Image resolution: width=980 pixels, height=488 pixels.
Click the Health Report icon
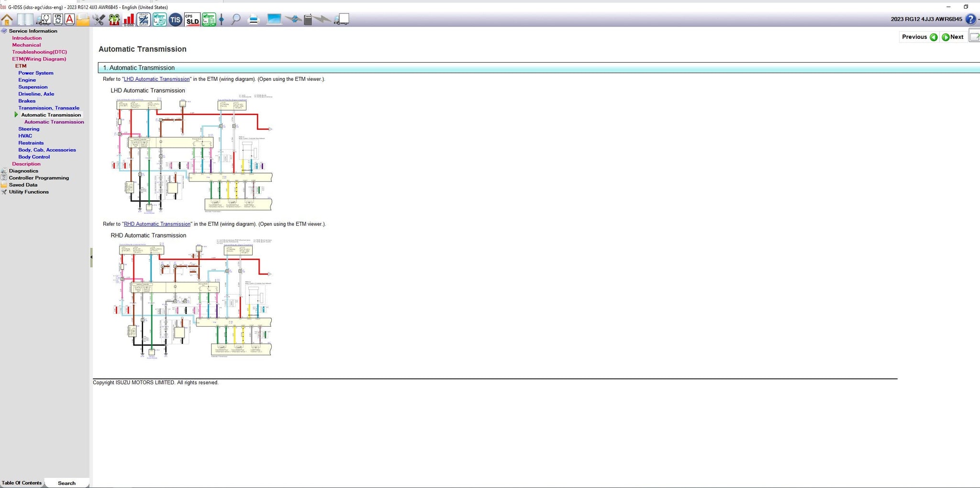(144, 20)
